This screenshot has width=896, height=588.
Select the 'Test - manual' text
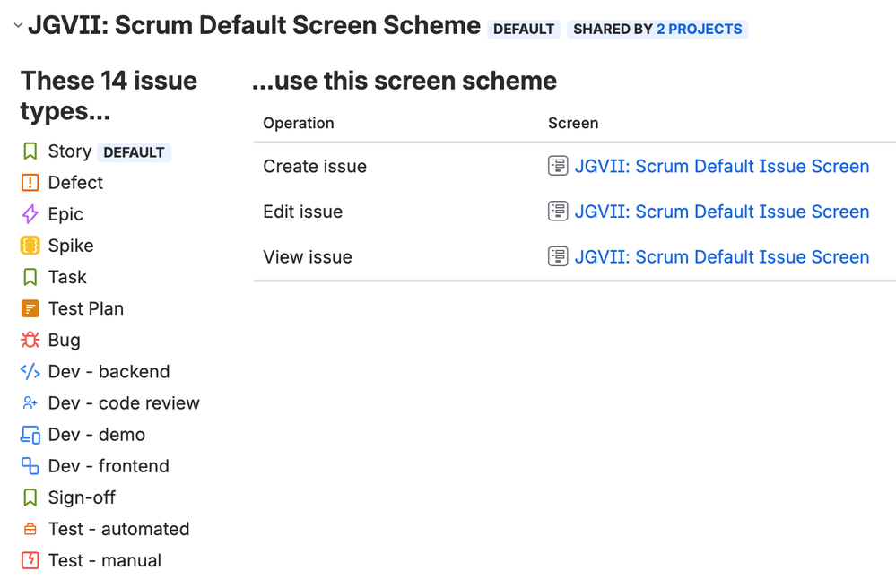click(105, 560)
